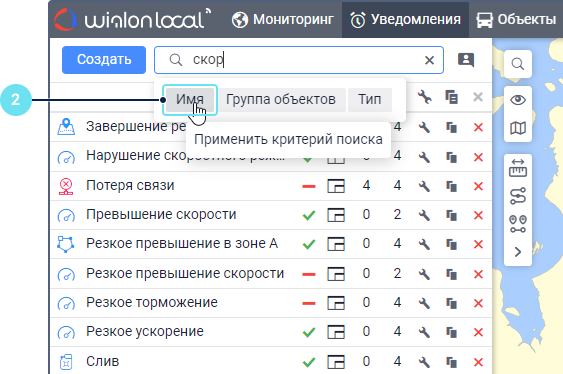
Task: Switch to the Объекты tab
Action: click(x=516, y=19)
